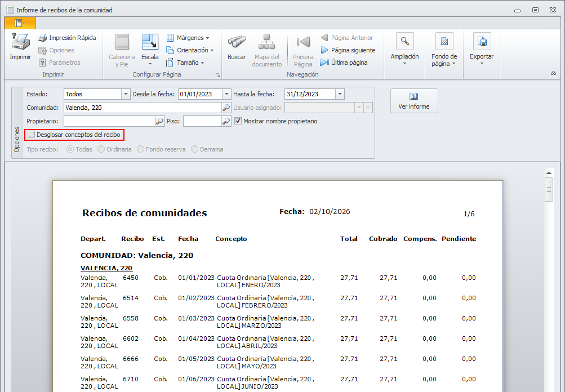
Task: Click the Propietario search magnifier icon
Action: tap(160, 121)
